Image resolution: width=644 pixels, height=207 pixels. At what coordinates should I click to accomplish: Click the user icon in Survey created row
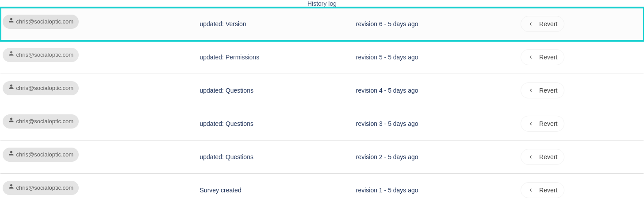(x=11, y=187)
